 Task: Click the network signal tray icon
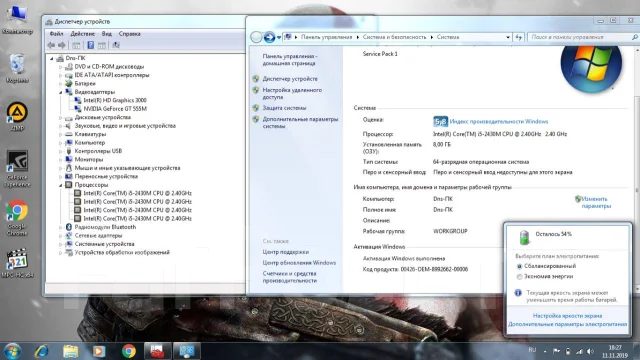pyautogui.click(x=579, y=351)
